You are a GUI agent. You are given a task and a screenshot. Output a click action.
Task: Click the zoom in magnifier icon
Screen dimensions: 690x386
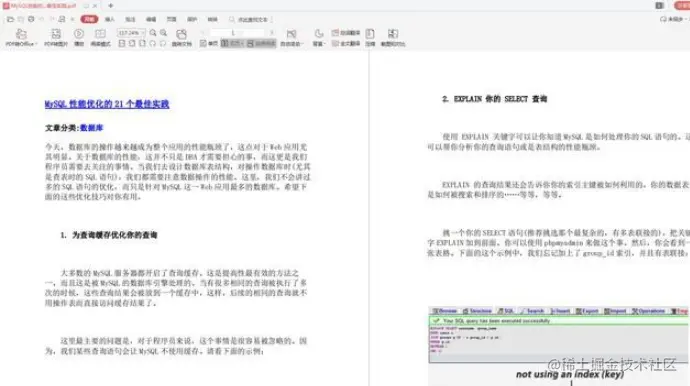163,33
